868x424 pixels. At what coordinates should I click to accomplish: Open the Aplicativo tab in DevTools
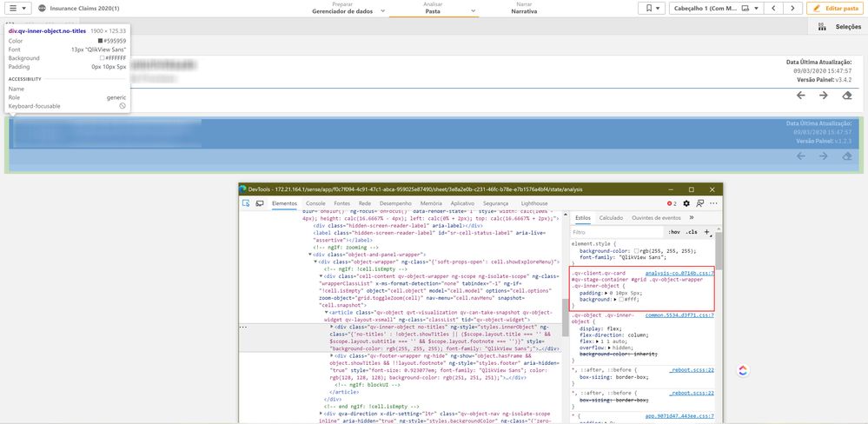pyautogui.click(x=462, y=203)
